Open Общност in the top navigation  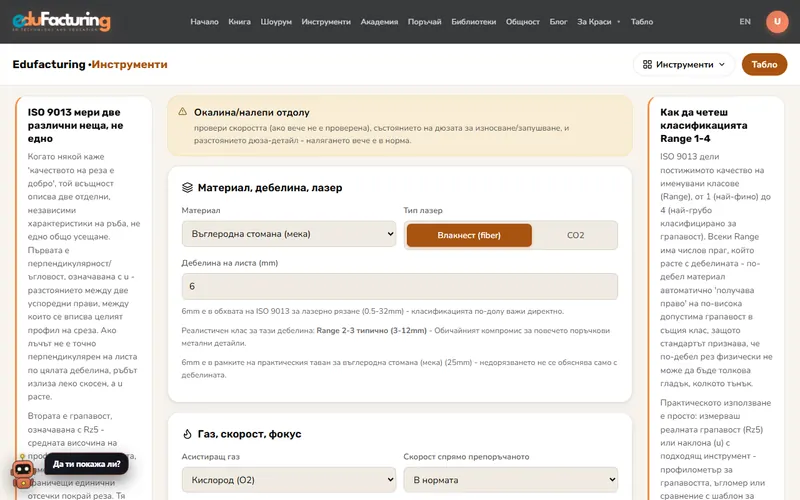click(522, 21)
